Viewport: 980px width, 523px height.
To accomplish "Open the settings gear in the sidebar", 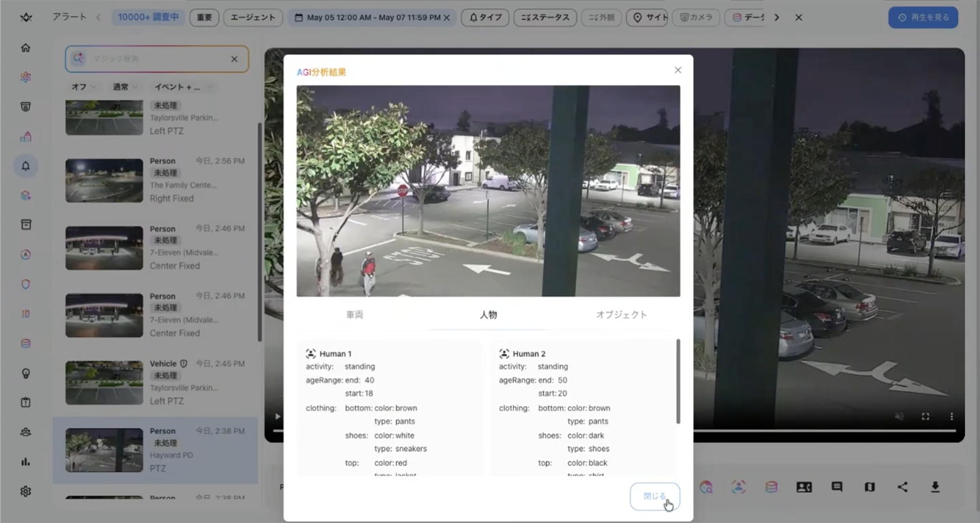I will 26,492.
